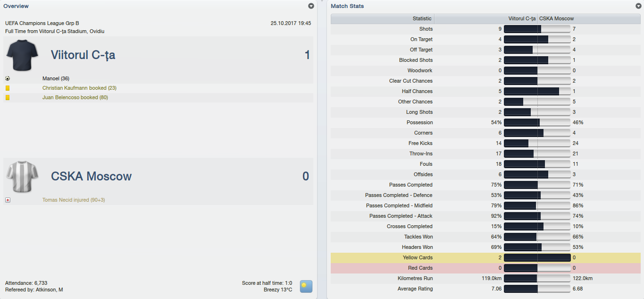Click the Possession comparison bar
This screenshot has width=644, height=299.
[x=537, y=122]
